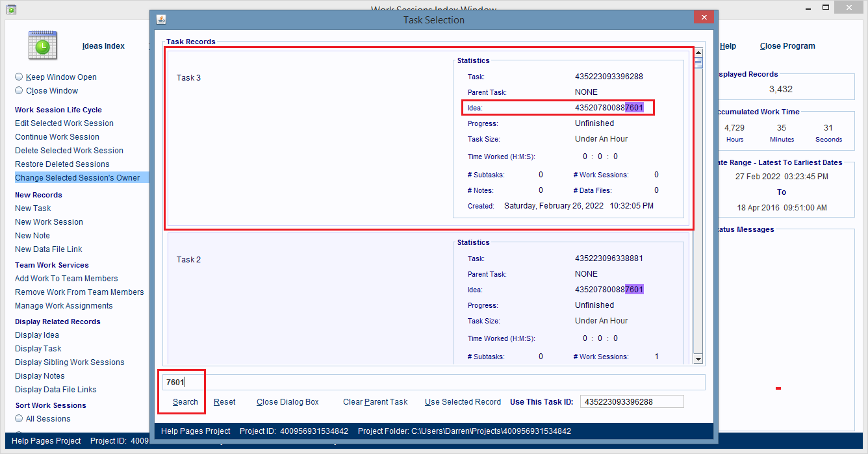Click the calendar clock application icon

(x=42, y=45)
